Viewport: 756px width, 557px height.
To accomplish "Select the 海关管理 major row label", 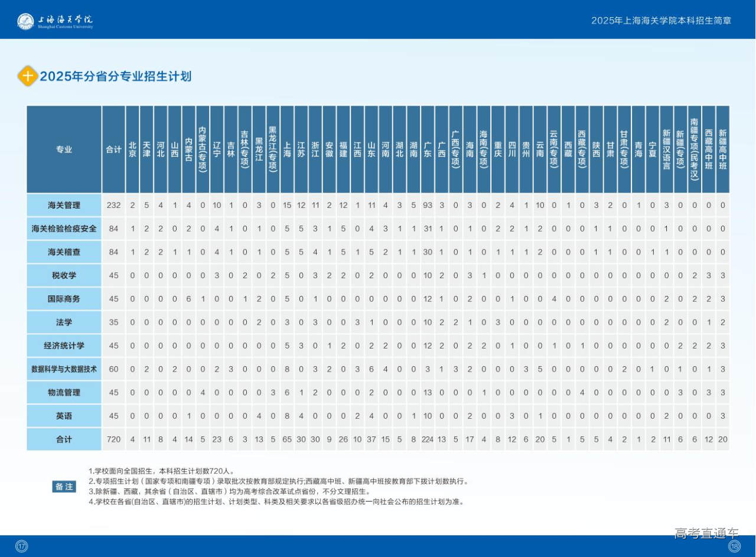I will pyautogui.click(x=64, y=205).
